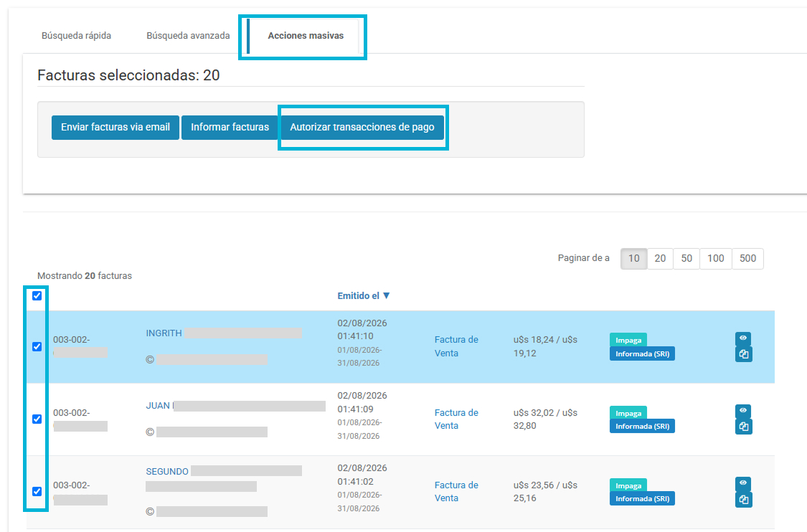Click Informada (SRI) badge in JUAN row
This screenshot has width=807, height=532.
(x=642, y=426)
